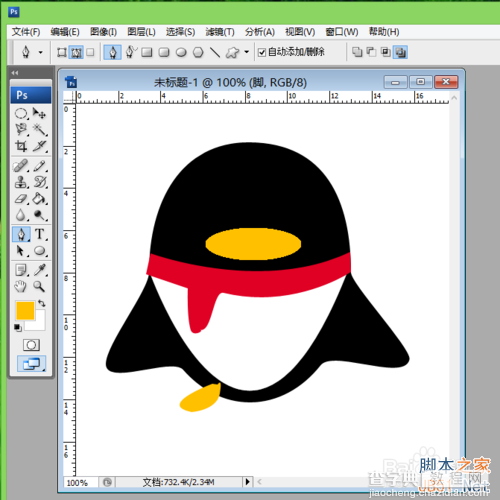Viewport: 500px width, 500px height.
Task: Select the Hand tool
Action: (x=21, y=286)
